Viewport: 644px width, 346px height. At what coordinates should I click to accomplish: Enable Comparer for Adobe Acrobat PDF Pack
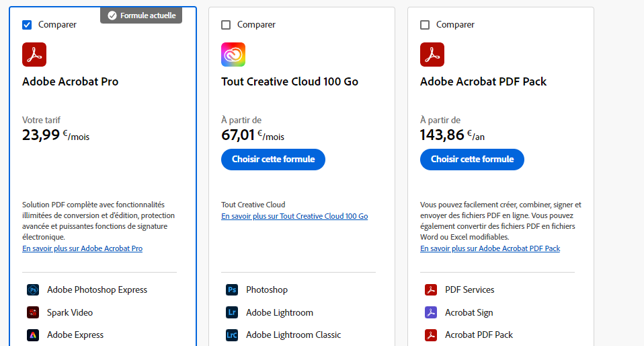(x=425, y=25)
